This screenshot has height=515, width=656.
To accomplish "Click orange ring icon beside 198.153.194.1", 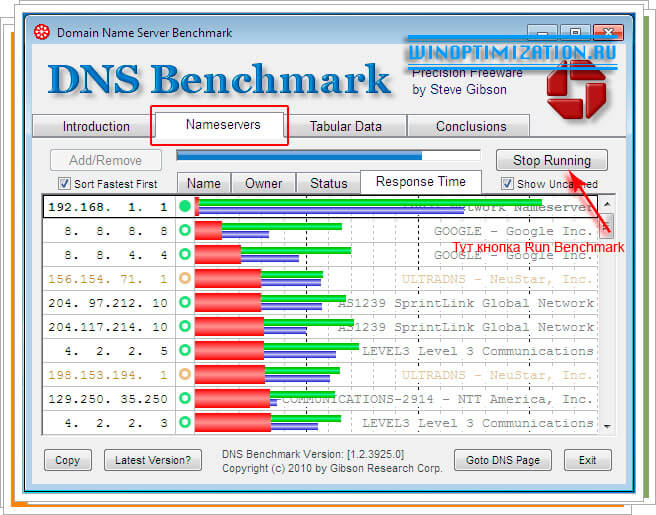I will [184, 374].
